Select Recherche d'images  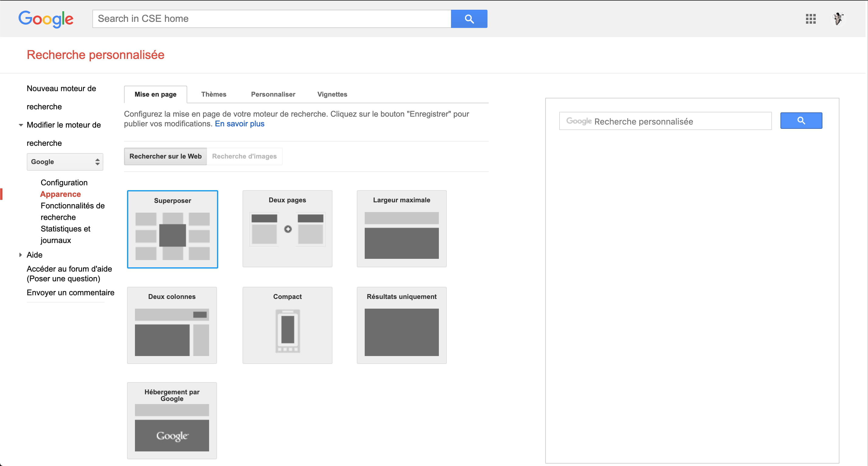244,156
